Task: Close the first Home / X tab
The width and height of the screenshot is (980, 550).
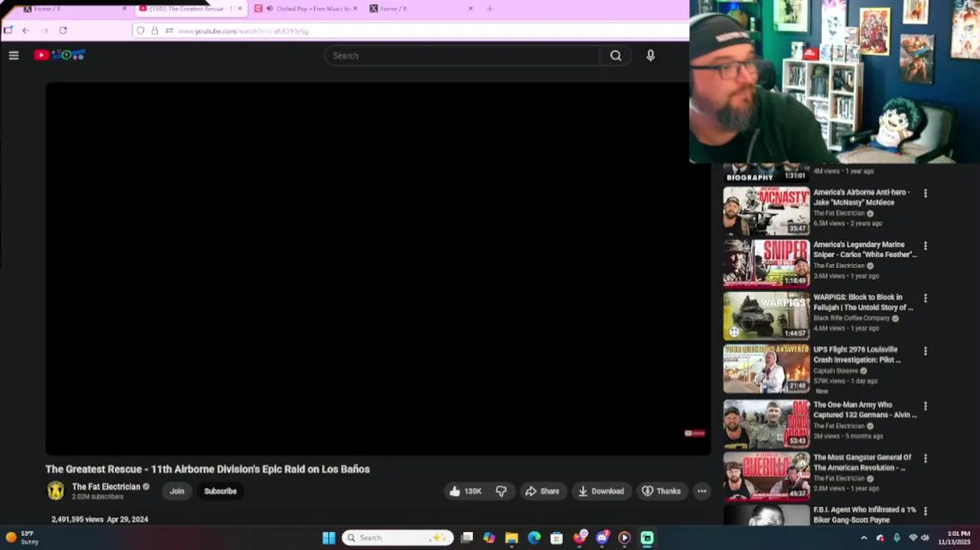Action: [x=124, y=8]
